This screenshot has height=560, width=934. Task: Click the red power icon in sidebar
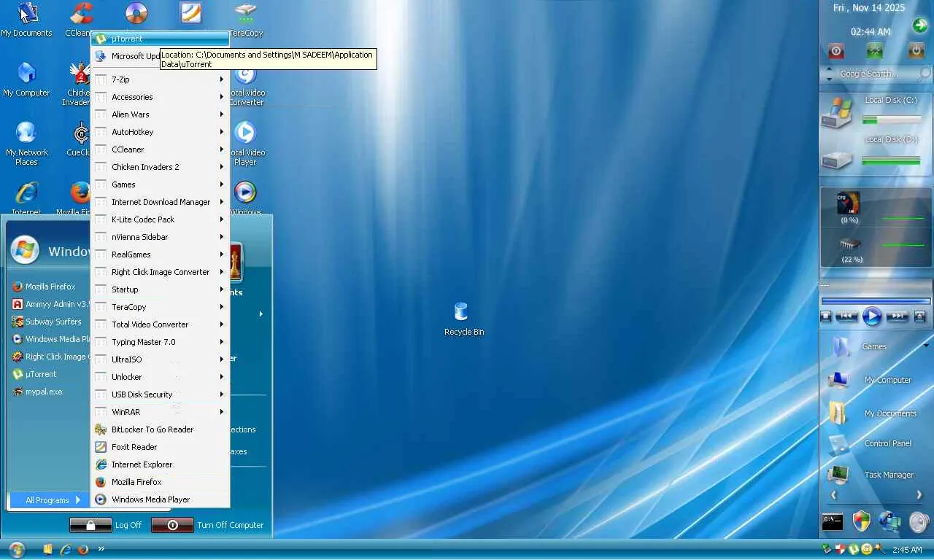coord(836,51)
